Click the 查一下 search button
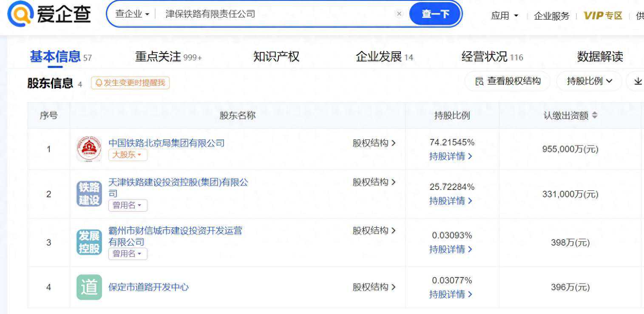The image size is (644, 314). pos(434,13)
